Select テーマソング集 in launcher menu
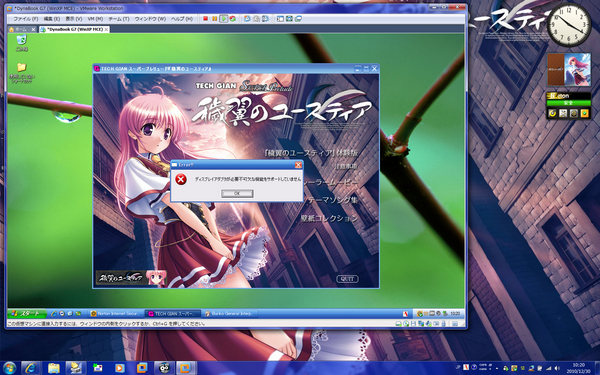 [x=332, y=200]
